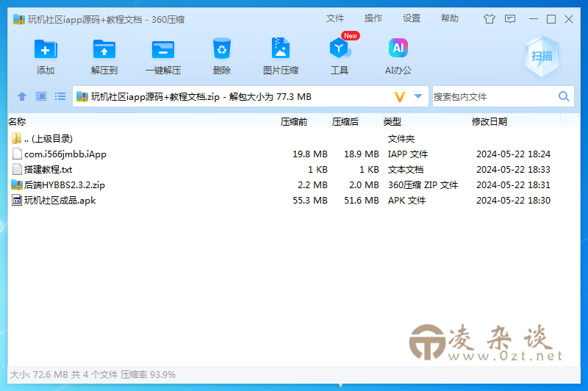Click the 2.2 MB size cell
This screenshot has height=391, width=588.
312,184
